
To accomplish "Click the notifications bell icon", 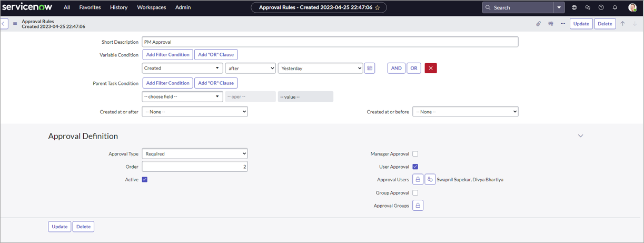I will click(x=615, y=7).
